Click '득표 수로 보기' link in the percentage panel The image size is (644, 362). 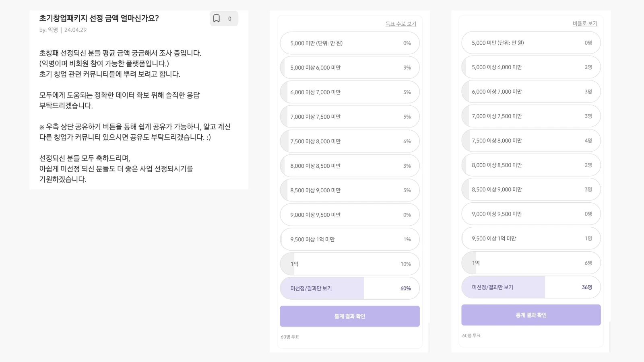pyautogui.click(x=400, y=24)
